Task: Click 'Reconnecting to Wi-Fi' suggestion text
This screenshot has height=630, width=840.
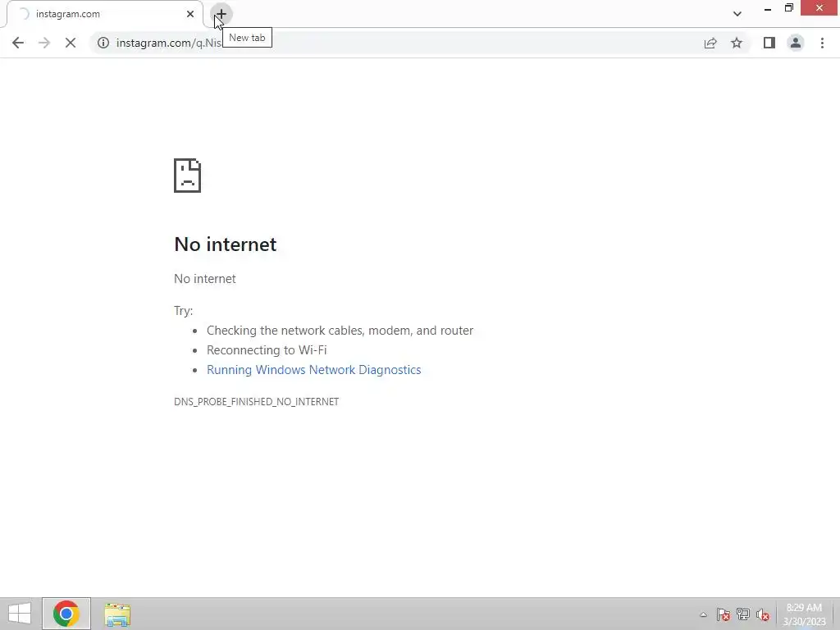Action: (x=267, y=349)
